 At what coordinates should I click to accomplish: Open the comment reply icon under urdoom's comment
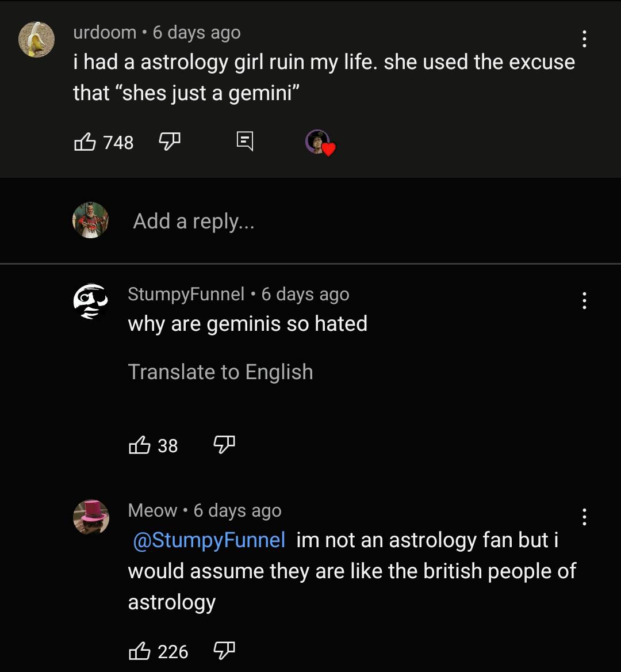(x=244, y=141)
